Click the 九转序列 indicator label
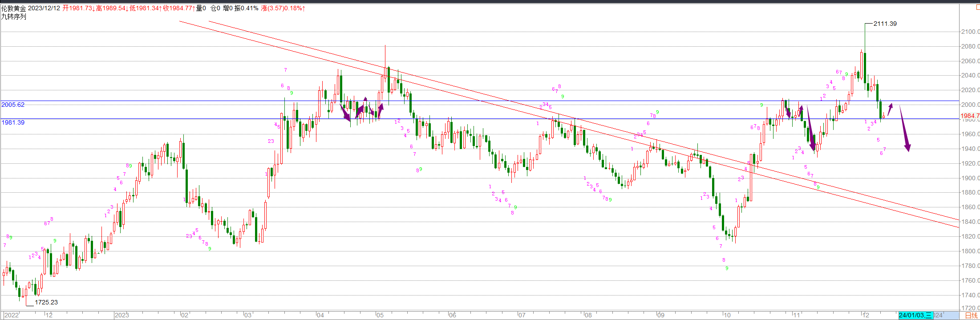 (x=13, y=16)
